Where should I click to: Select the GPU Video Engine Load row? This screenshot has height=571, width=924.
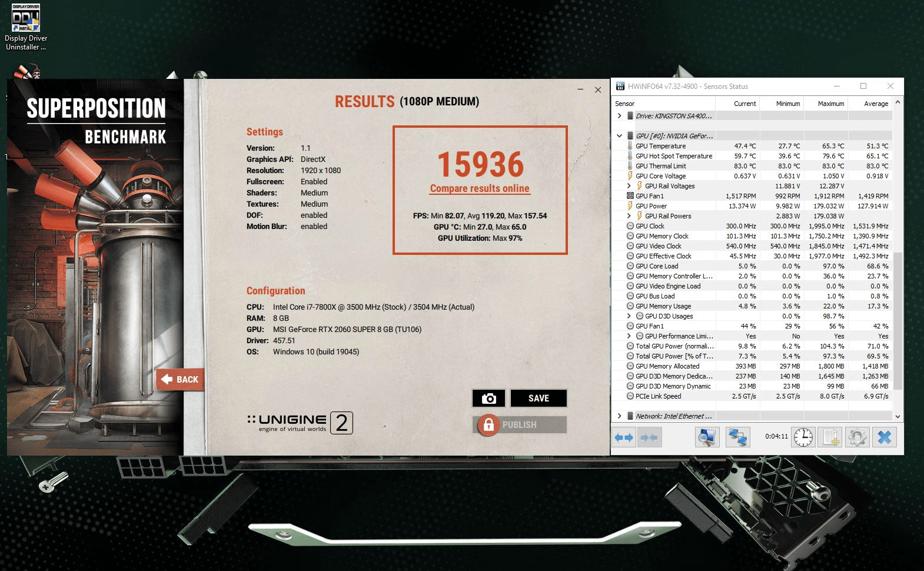(x=752, y=285)
